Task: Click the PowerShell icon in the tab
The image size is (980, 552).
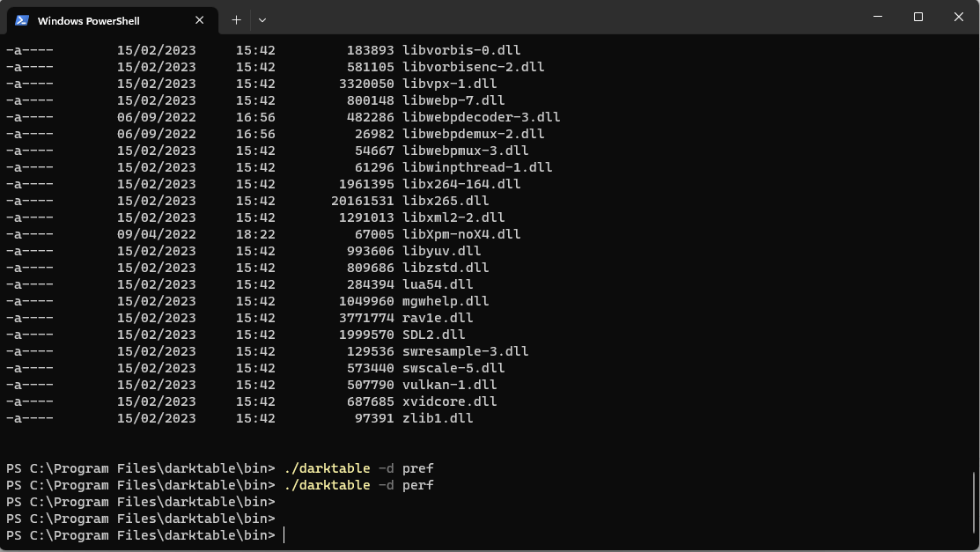Action: click(x=22, y=20)
